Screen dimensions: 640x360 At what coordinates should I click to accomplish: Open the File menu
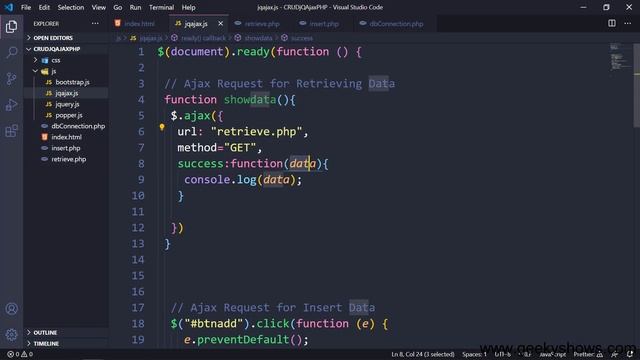pos(26,7)
